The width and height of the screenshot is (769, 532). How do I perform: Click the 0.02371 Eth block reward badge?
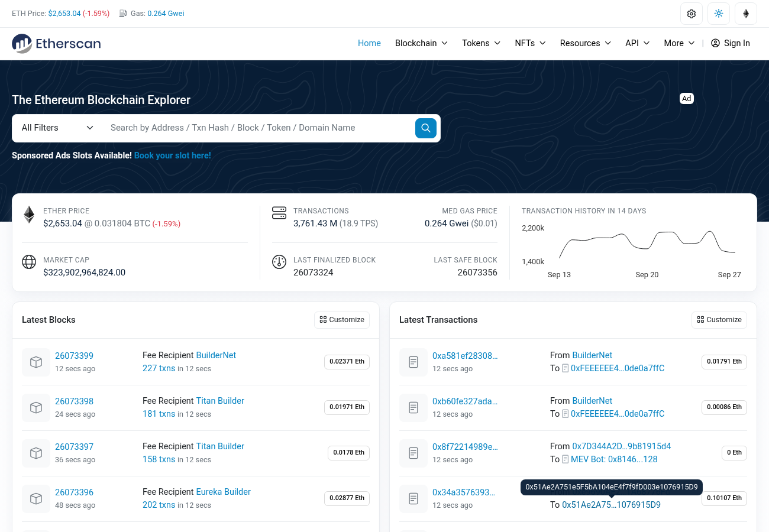tap(347, 361)
